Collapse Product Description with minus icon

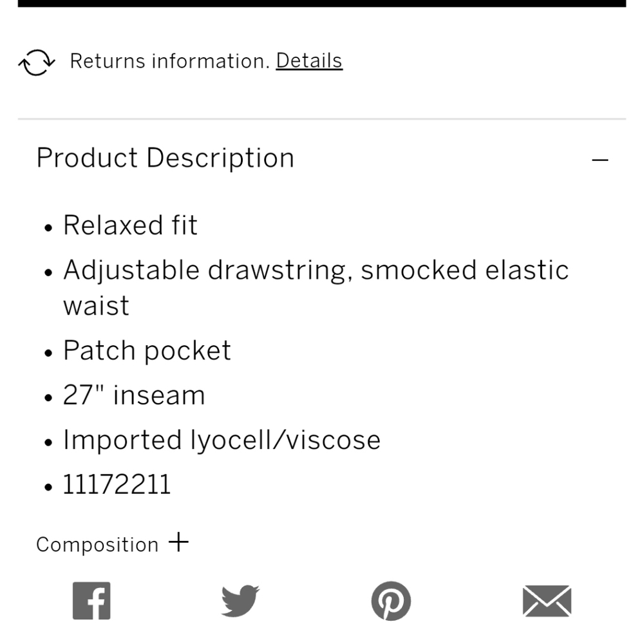point(600,159)
